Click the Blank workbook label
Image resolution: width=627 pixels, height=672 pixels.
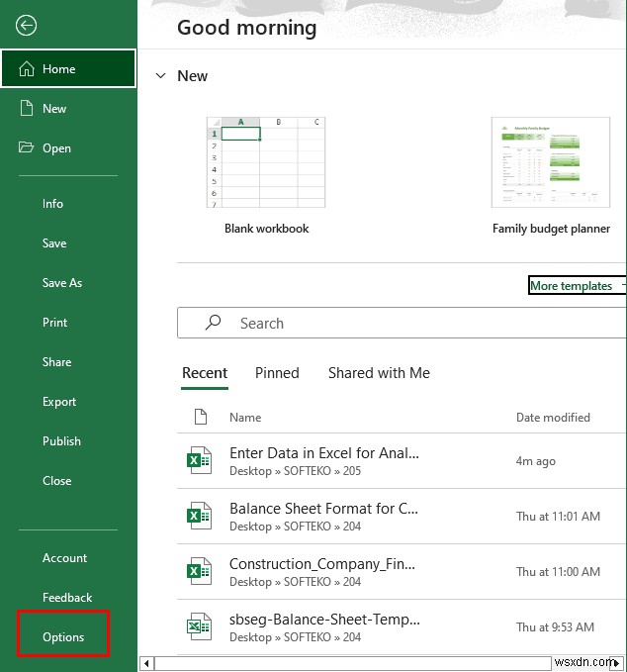pos(266,229)
